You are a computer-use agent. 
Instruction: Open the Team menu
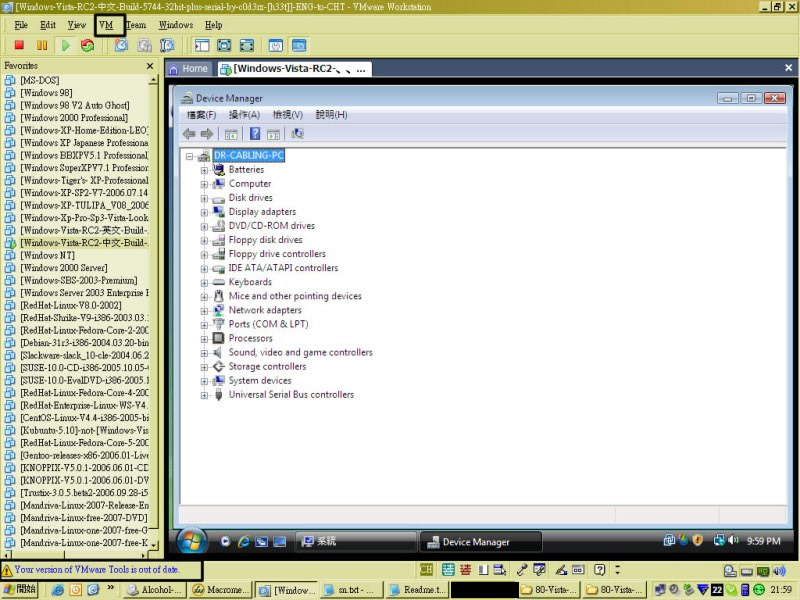pyautogui.click(x=136, y=25)
